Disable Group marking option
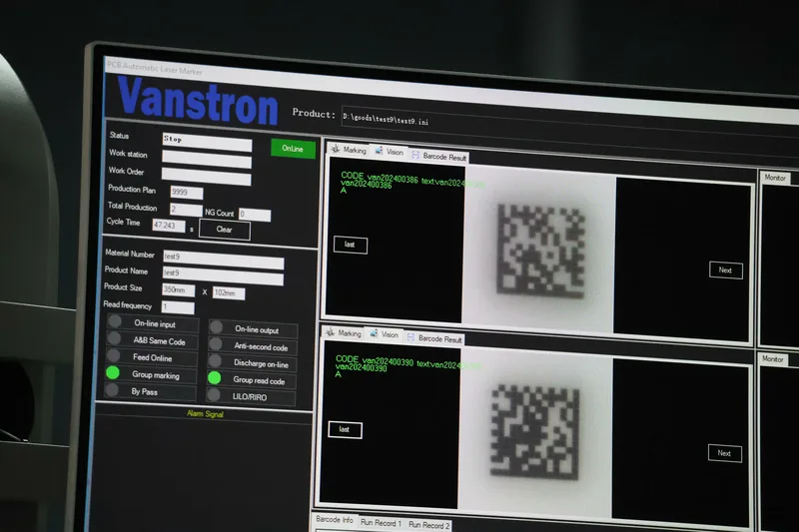Screen dimensions: 799x532 pyautogui.click(x=151, y=374)
